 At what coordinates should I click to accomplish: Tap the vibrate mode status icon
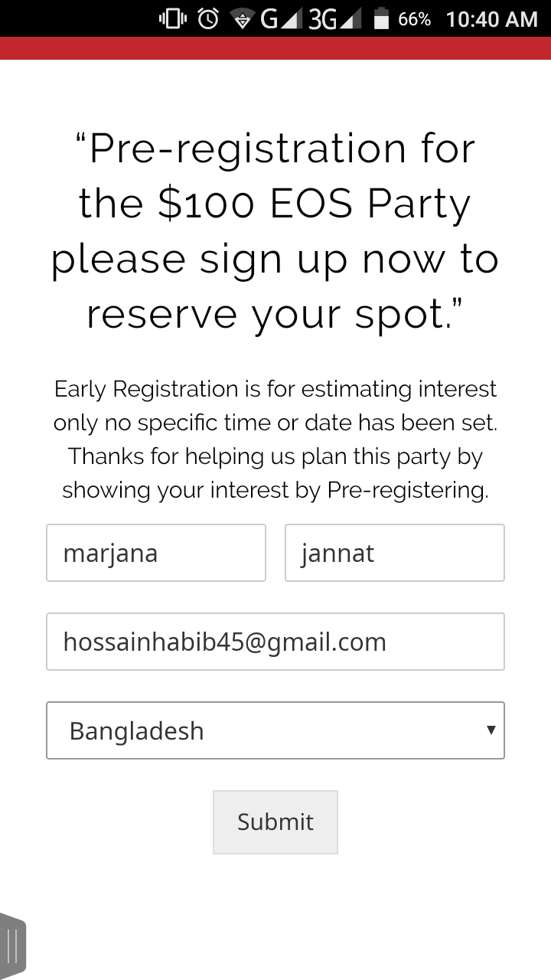click(x=173, y=18)
